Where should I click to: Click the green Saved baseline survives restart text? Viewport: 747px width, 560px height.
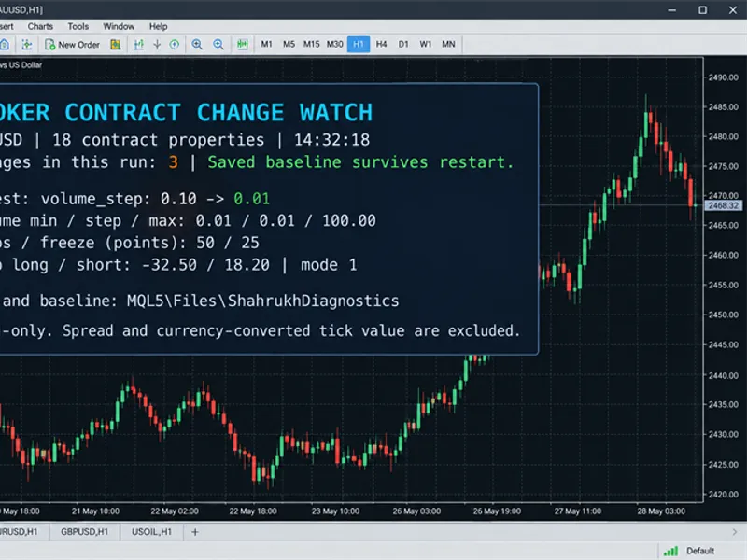[x=360, y=162]
